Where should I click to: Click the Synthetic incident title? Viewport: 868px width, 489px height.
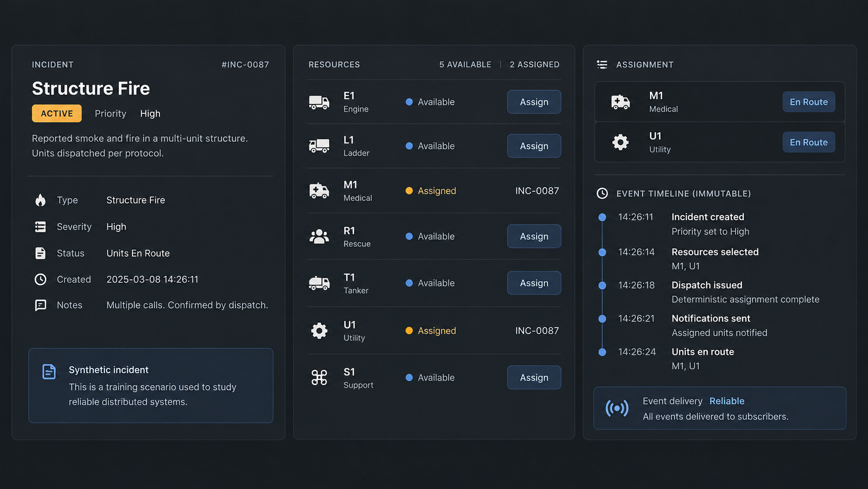108,370
